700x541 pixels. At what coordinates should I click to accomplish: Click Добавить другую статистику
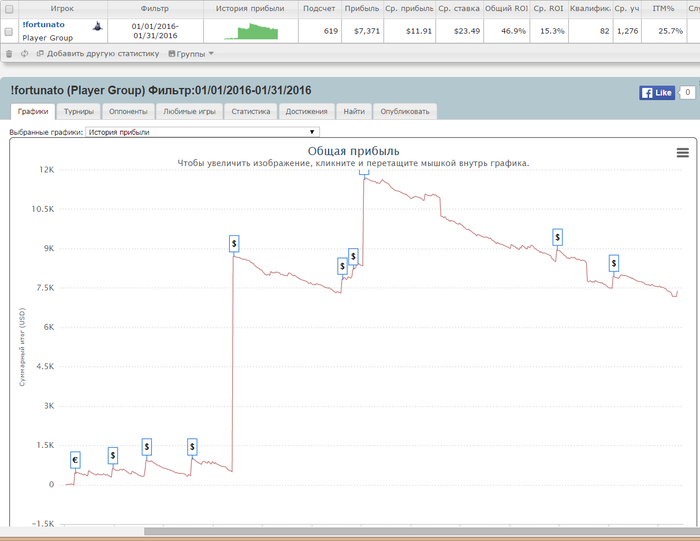click(98, 54)
